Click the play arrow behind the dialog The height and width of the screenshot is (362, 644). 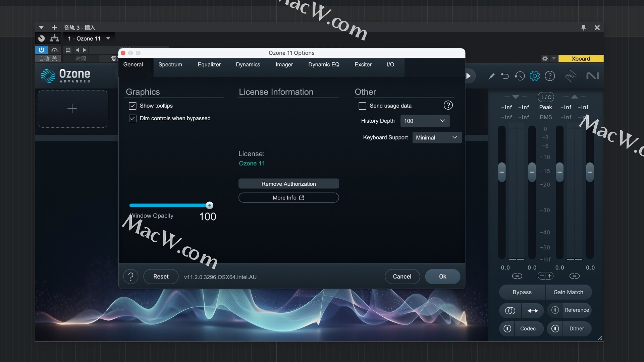[468, 76]
